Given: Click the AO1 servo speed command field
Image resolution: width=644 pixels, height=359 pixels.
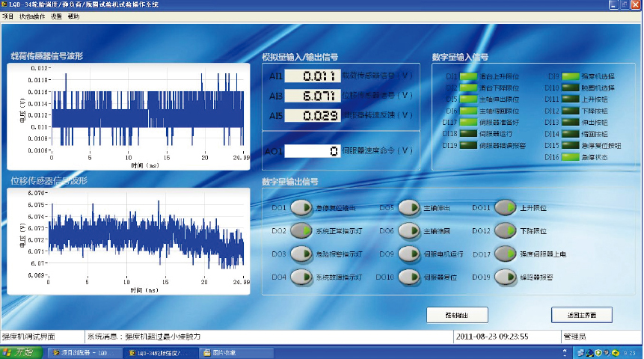Looking at the screenshot, I should point(313,151).
